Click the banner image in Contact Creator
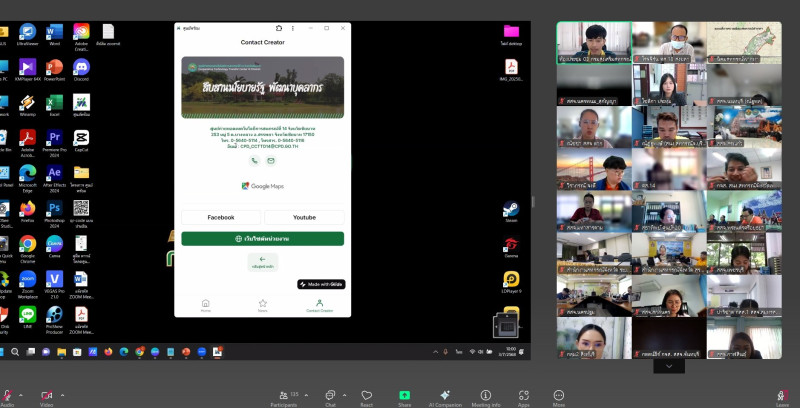Screen dimensions: 800x408 [263, 87]
